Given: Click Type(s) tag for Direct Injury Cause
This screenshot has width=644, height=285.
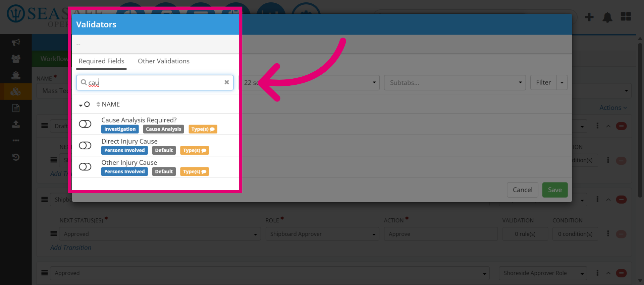Looking at the screenshot, I should point(194,150).
